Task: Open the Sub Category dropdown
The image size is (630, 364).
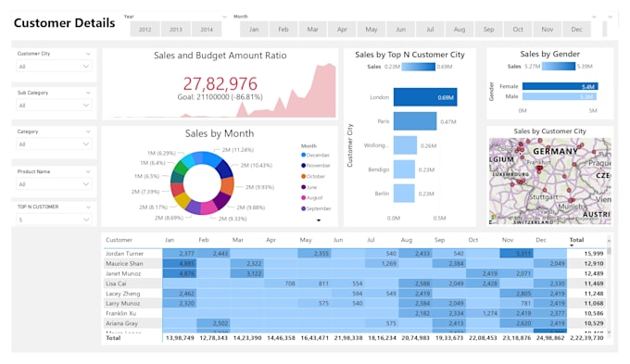Action: coord(54,106)
